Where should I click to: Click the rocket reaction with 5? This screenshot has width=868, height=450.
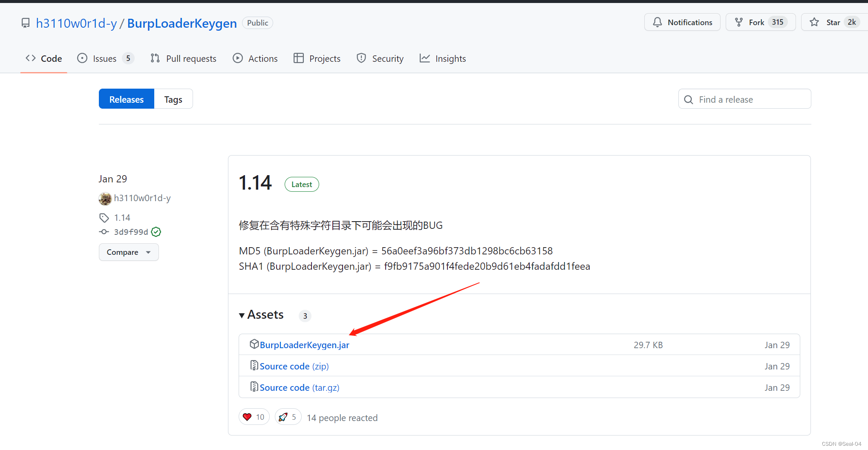(x=288, y=417)
